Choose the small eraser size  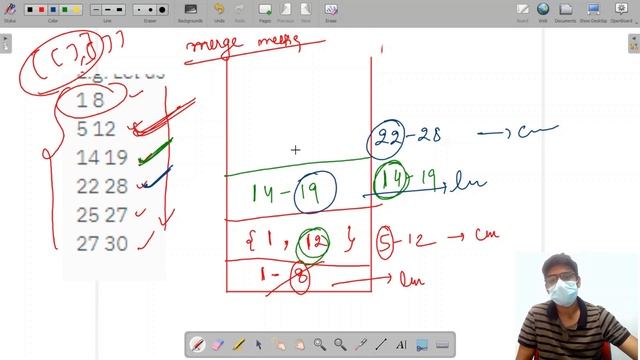[139, 9]
